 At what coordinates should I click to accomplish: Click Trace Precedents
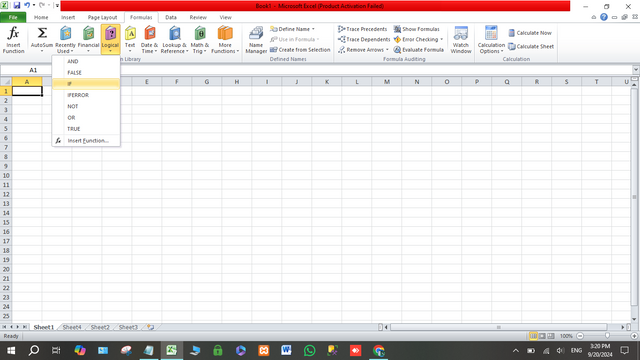362,29
